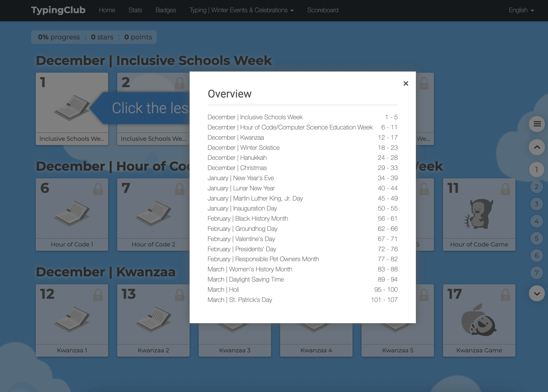Open the English language dropdown
The image size is (548, 392).
(x=521, y=10)
